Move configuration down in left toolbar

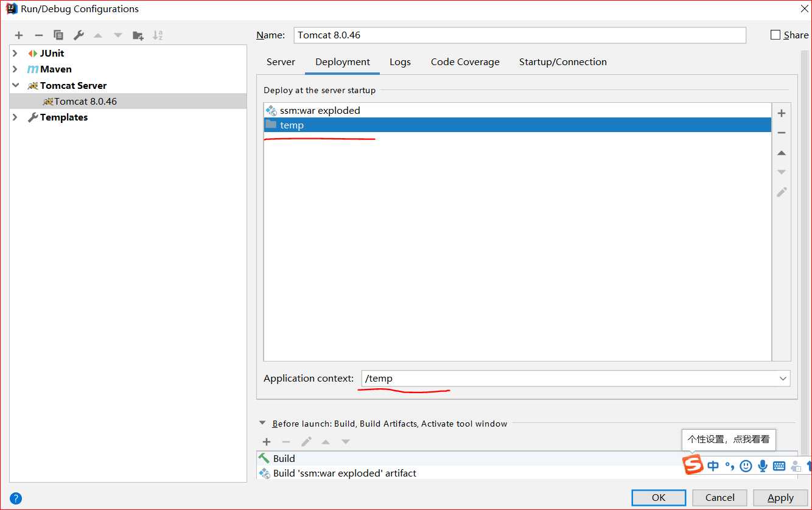pos(118,35)
